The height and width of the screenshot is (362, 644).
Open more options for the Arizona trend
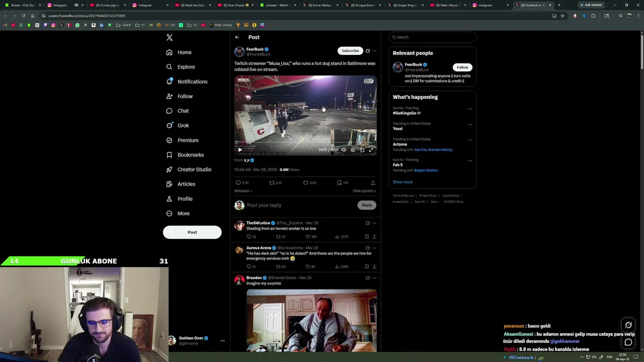[470, 140]
